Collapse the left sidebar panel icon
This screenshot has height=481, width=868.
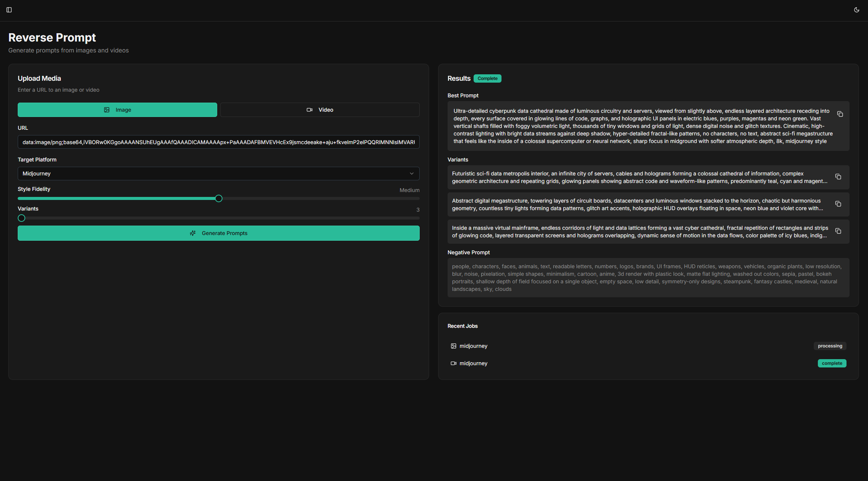point(9,9)
